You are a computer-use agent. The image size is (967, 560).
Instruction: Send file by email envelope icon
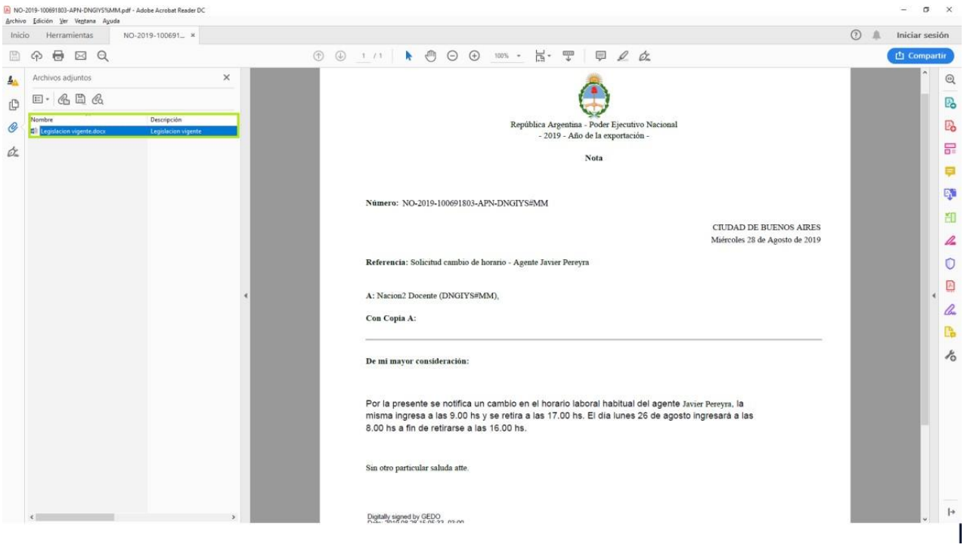click(x=80, y=56)
